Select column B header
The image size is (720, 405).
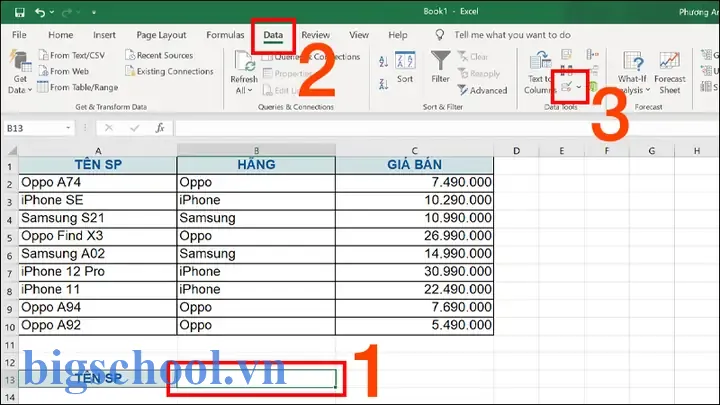click(256, 150)
